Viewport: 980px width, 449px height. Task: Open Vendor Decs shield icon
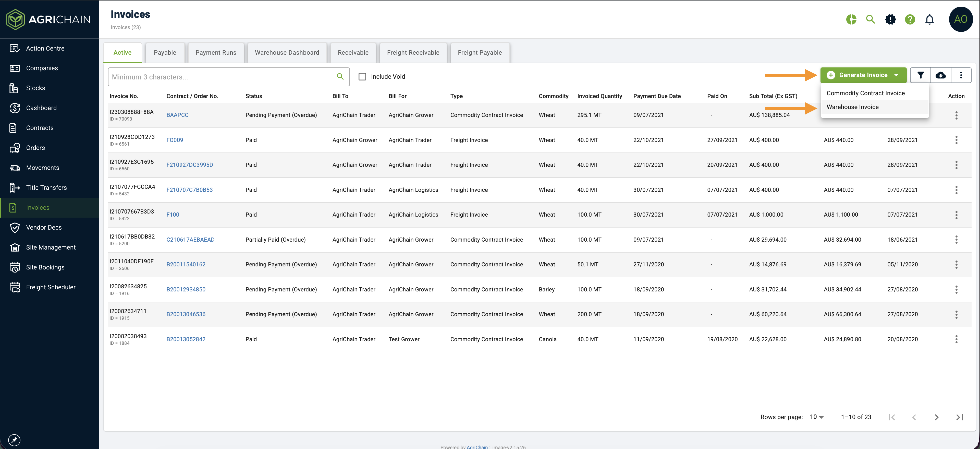tap(15, 228)
